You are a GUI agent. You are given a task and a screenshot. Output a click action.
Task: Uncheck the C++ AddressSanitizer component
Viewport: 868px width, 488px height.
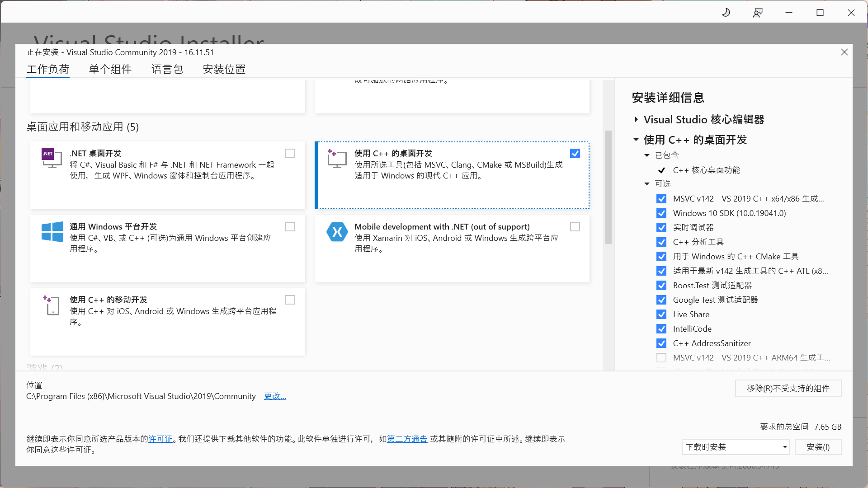pyautogui.click(x=661, y=343)
